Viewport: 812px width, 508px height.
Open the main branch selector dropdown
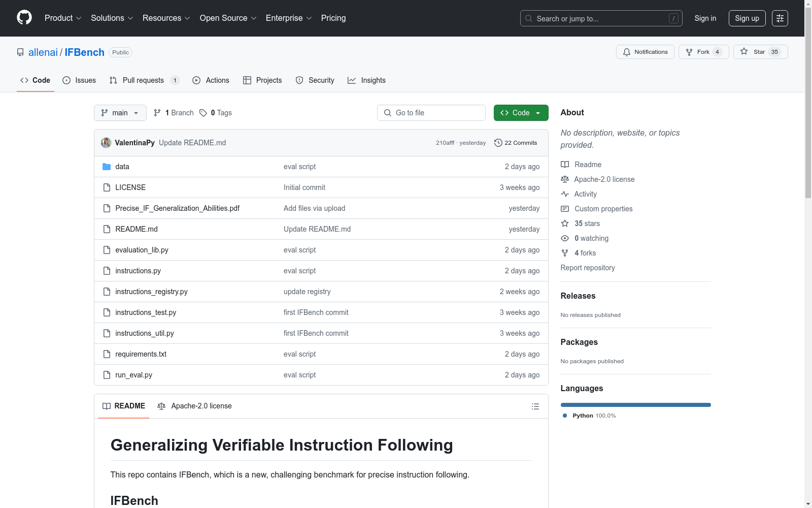point(120,113)
